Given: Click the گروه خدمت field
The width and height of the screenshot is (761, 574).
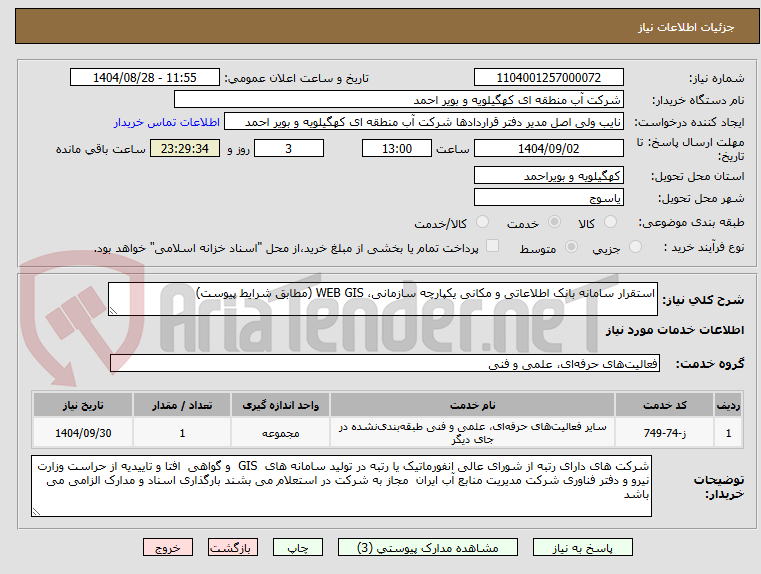Looking at the screenshot, I should point(385,363).
